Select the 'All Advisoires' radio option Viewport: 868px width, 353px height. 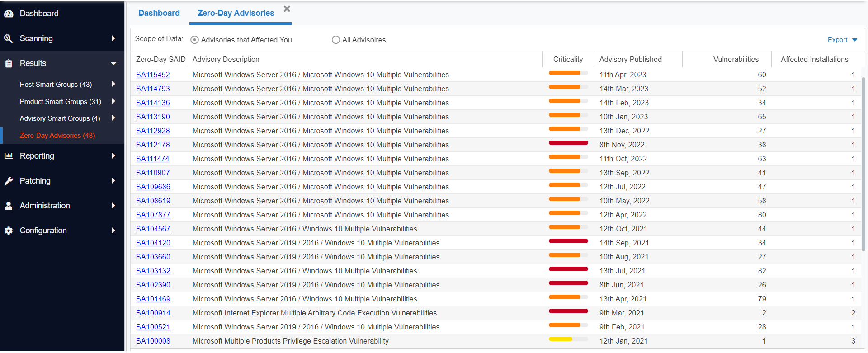[335, 40]
